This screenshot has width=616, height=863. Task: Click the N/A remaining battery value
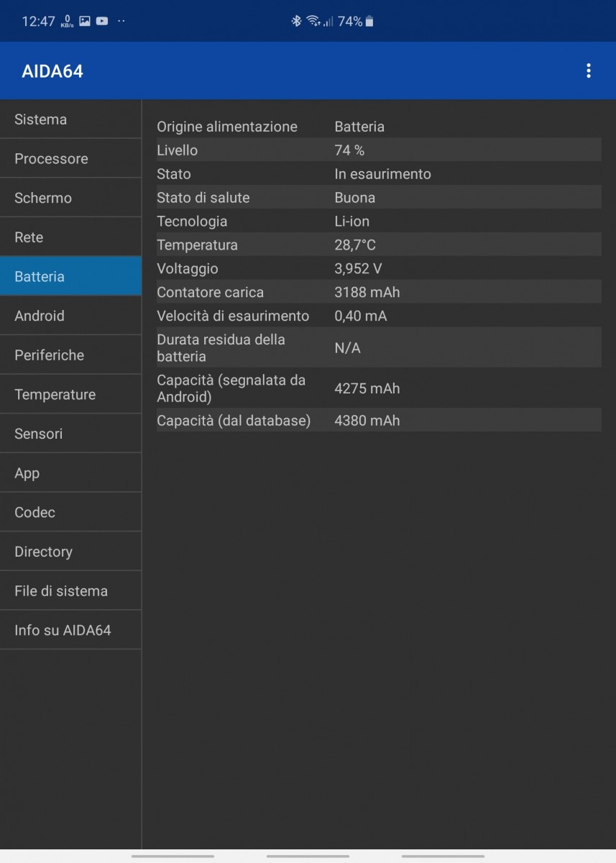[347, 348]
